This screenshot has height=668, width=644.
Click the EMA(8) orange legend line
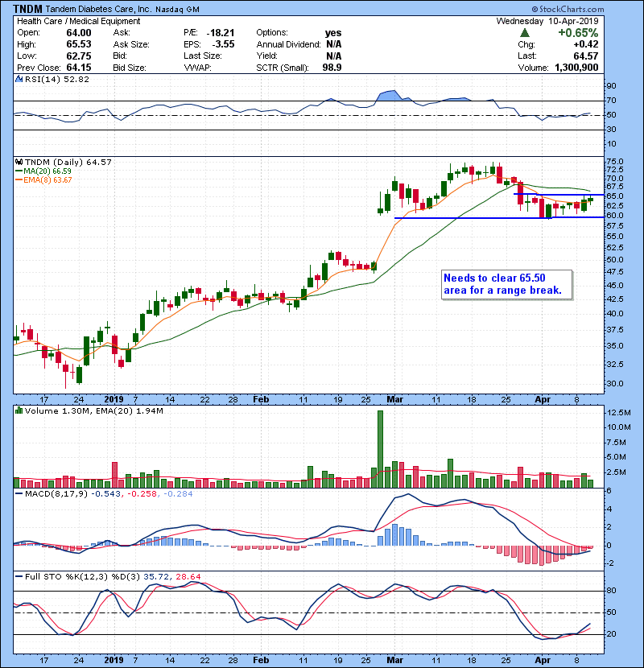tap(19, 180)
